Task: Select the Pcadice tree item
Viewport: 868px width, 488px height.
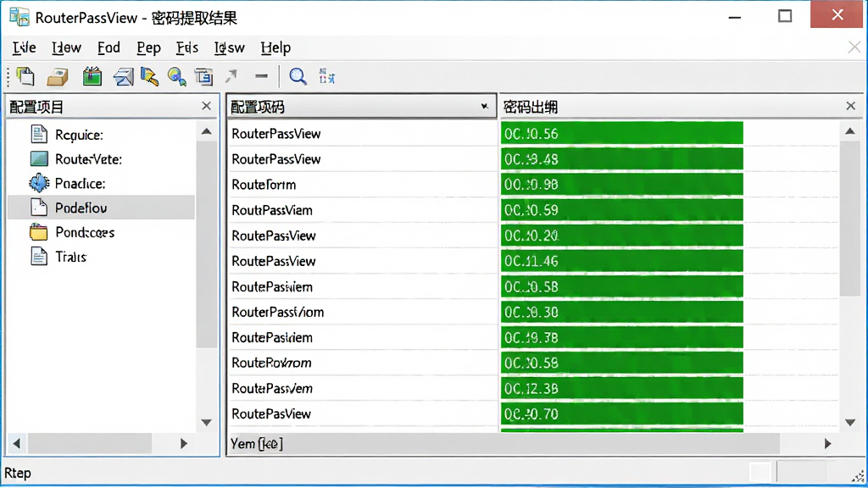Action: [81, 184]
